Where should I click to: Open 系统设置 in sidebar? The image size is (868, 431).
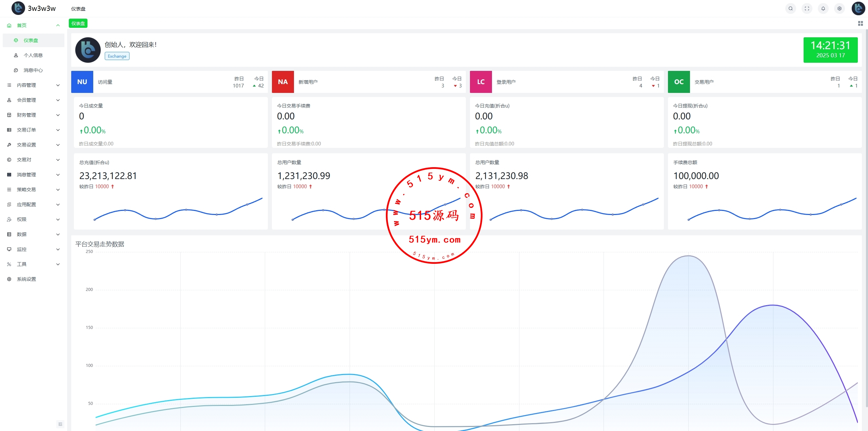(x=26, y=279)
